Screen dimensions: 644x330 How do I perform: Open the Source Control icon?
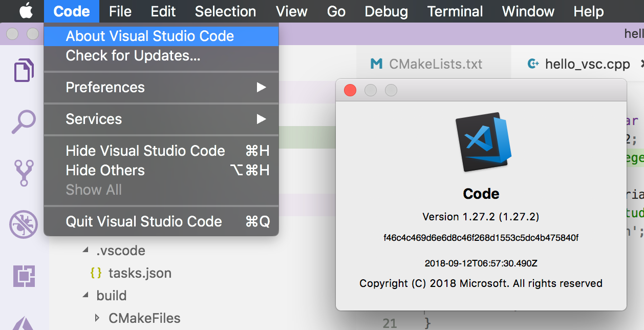point(24,173)
